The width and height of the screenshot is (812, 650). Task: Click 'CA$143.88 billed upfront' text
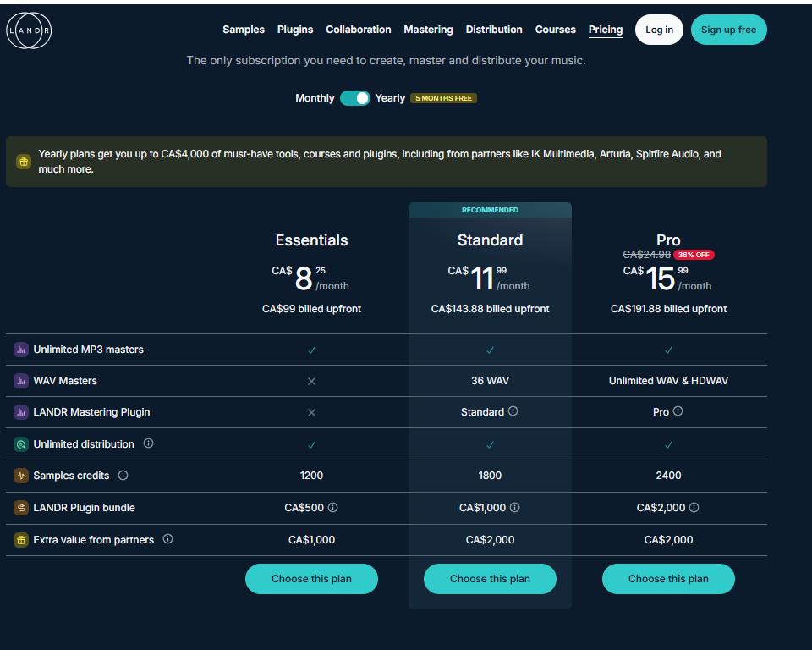[x=490, y=308]
